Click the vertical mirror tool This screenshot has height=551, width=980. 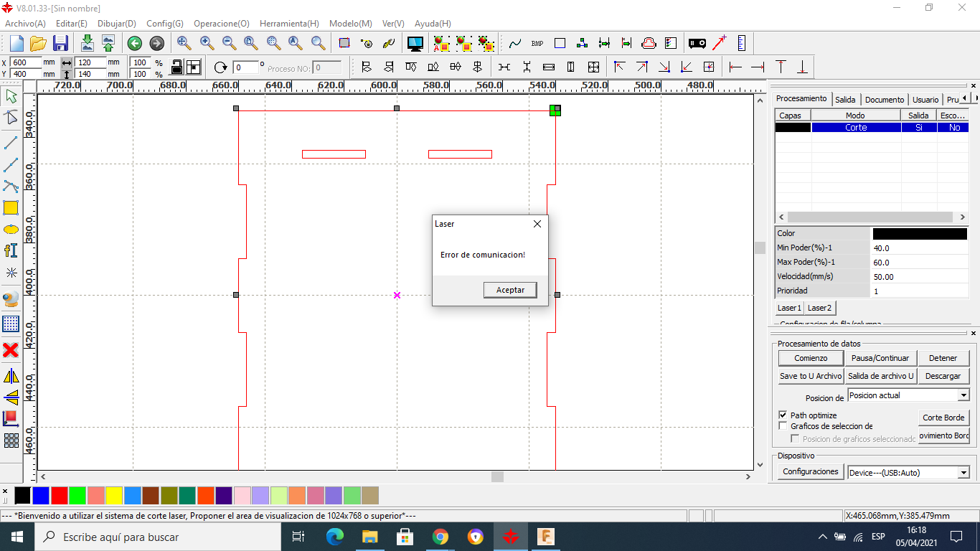(x=11, y=397)
